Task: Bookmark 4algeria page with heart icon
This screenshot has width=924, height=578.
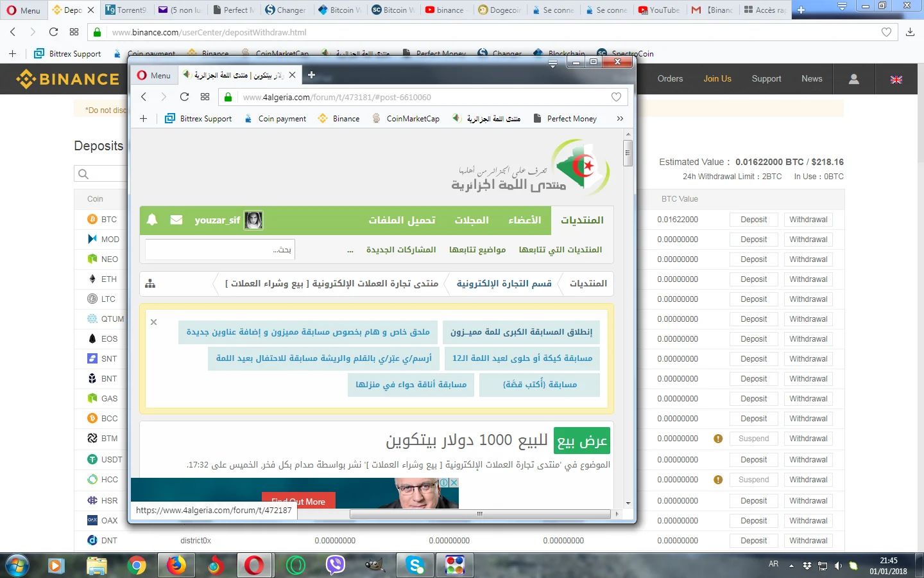Action: tap(616, 97)
